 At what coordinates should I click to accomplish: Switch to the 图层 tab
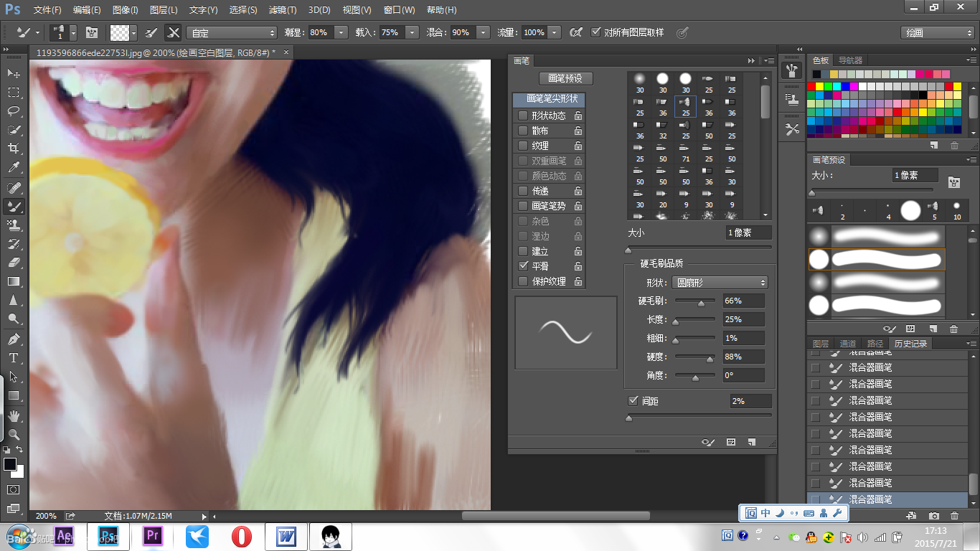[x=821, y=344]
